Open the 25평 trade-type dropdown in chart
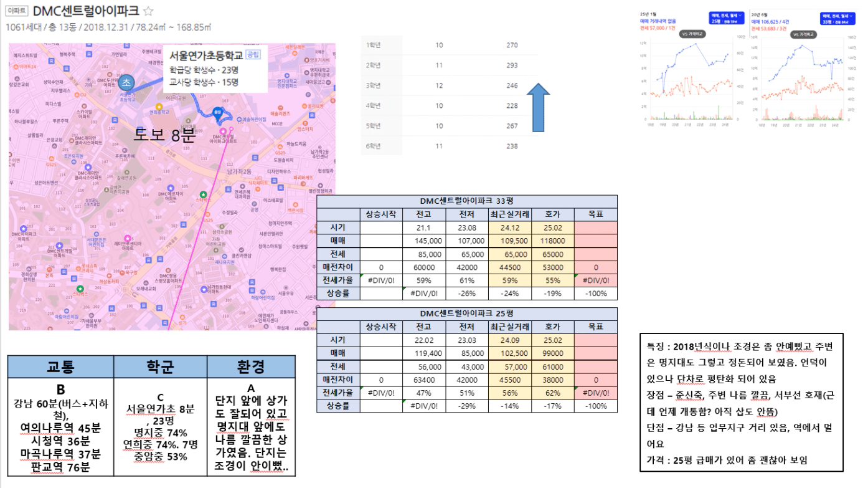 point(727,18)
